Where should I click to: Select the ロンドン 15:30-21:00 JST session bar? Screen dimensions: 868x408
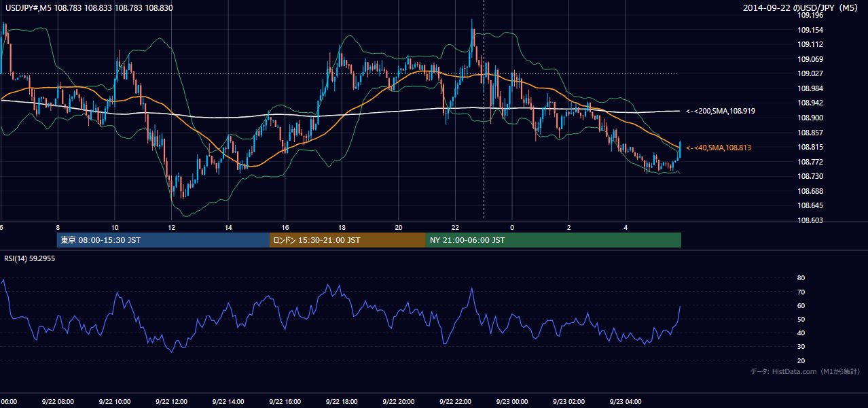tap(348, 240)
